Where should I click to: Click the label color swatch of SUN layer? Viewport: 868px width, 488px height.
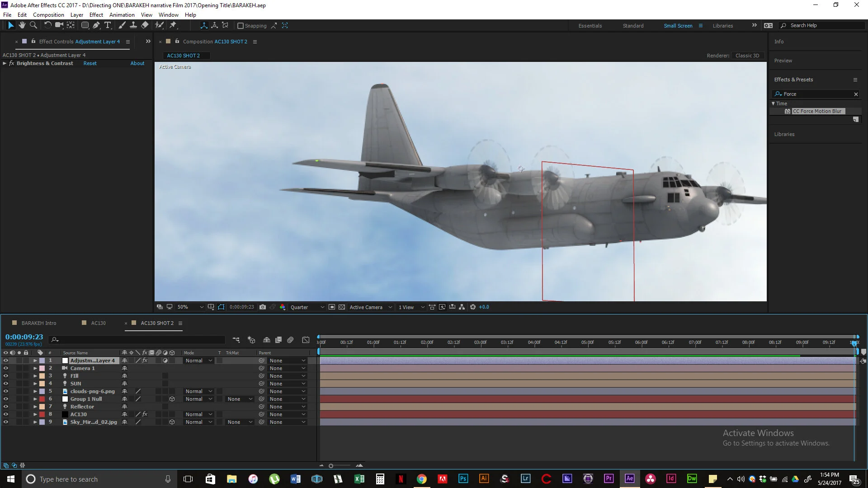(x=42, y=384)
